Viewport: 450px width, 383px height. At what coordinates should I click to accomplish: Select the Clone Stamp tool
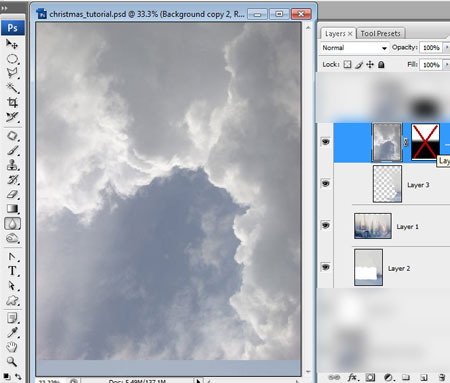click(x=12, y=165)
